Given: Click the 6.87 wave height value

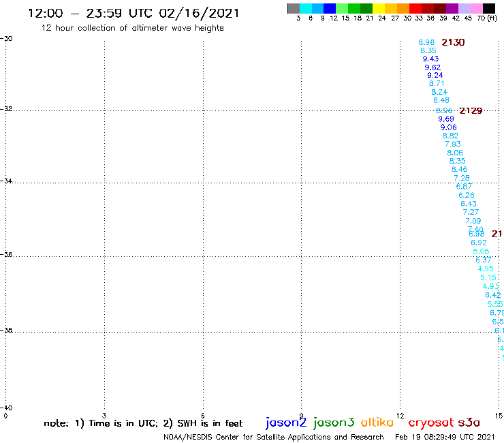Looking at the screenshot, I should point(464,187).
